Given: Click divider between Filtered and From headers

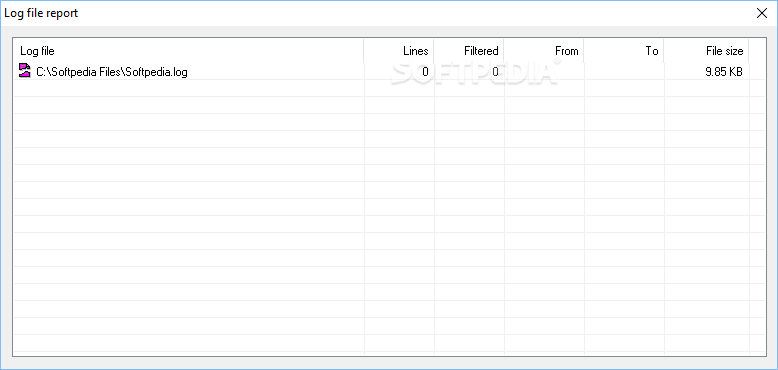Looking at the screenshot, I should click(x=504, y=51).
